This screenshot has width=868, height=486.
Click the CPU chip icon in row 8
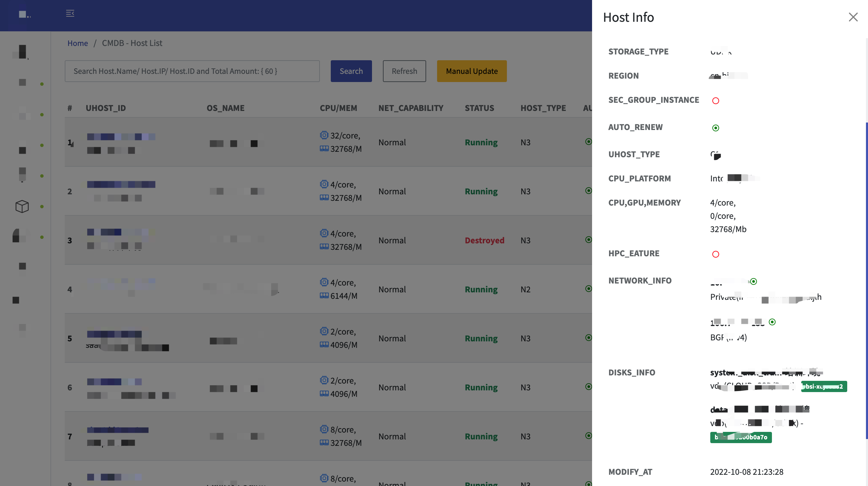pyautogui.click(x=324, y=478)
